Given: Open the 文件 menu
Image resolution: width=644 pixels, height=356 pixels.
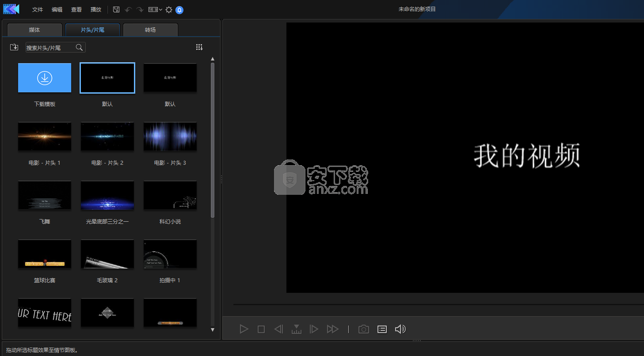Looking at the screenshot, I should click(x=38, y=9).
